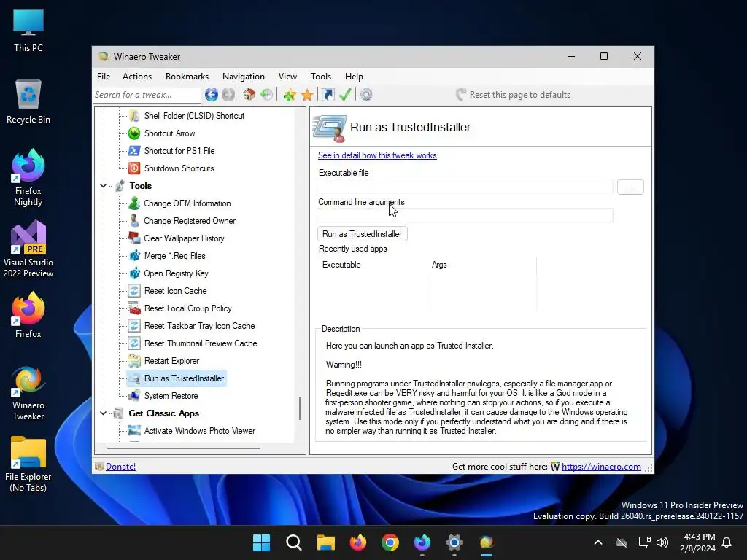Screen dimensions: 747x560
Task: Open the View menu
Action: click(x=287, y=76)
